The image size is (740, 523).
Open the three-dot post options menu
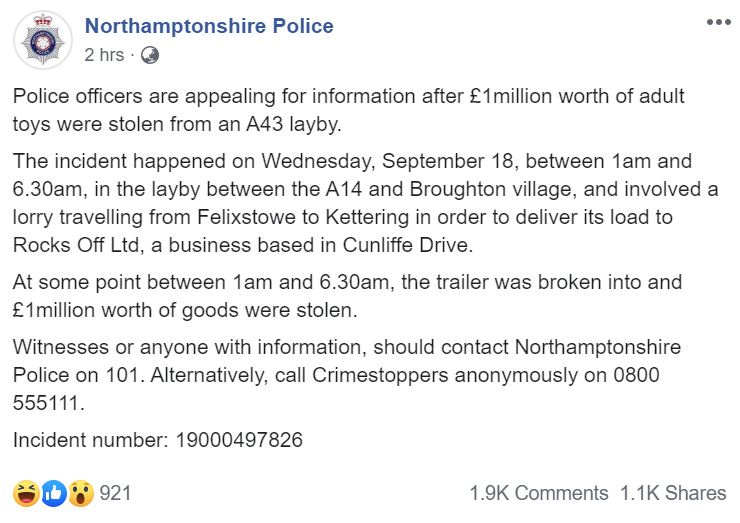718,22
